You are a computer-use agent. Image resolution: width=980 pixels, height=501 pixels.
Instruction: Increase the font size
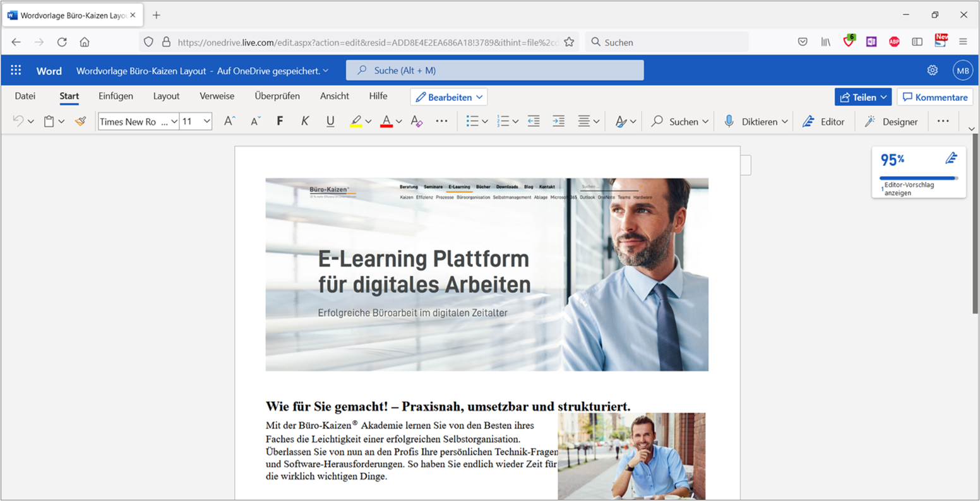click(x=230, y=121)
